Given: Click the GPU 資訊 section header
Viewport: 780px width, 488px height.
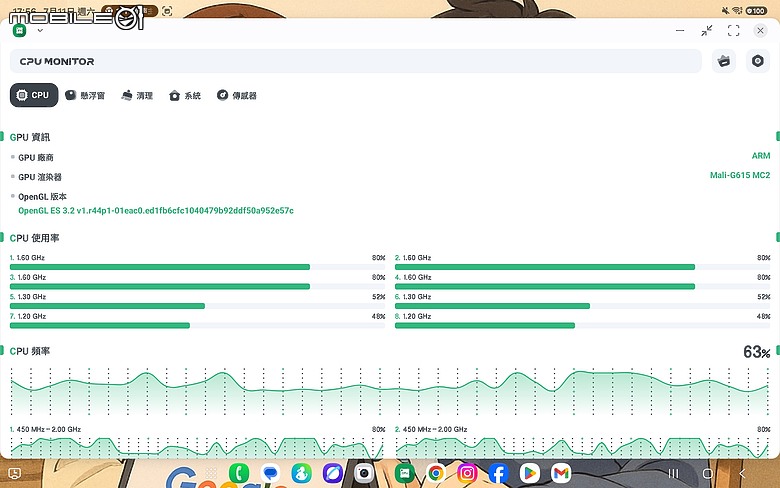Looking at the screenshot, I should click(x=30, y=137).
